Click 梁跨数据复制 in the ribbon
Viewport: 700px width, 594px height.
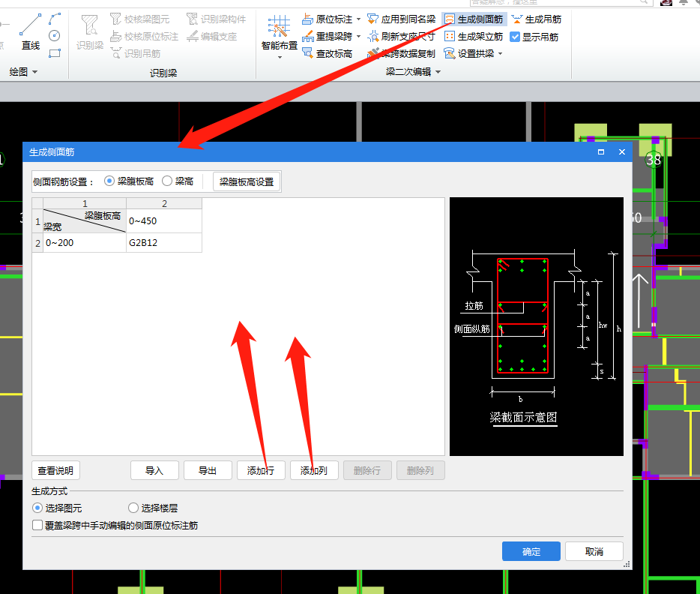coord(402,53)
